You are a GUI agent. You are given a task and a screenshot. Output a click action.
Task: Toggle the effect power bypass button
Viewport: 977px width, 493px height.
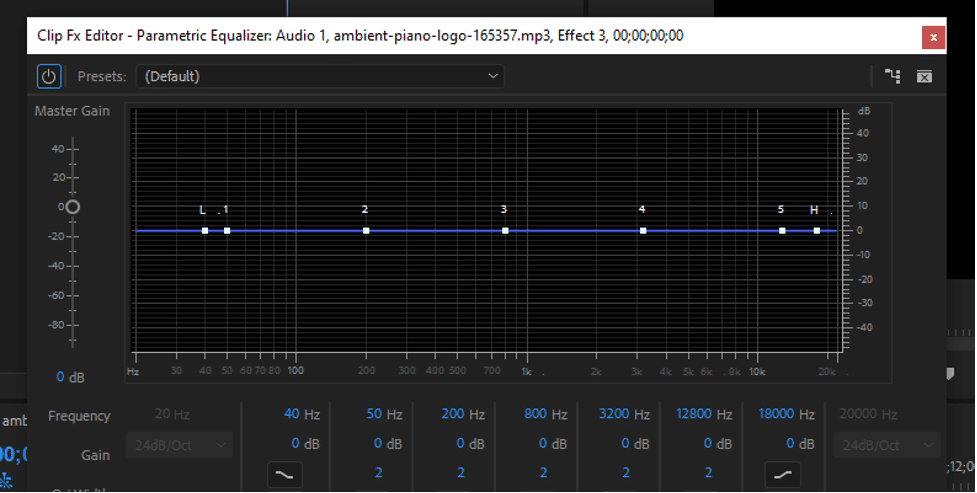[x=49, y=77]
